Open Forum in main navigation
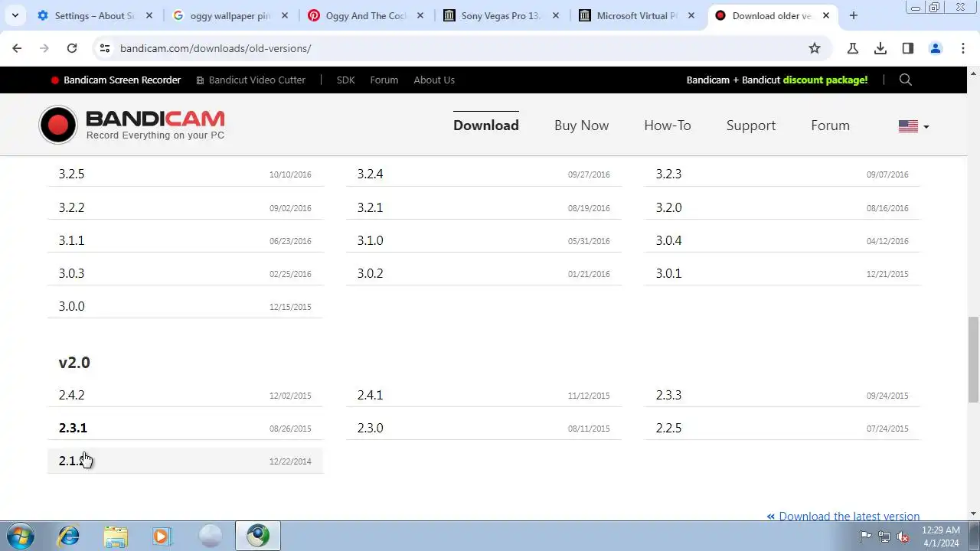 [830, 126]
